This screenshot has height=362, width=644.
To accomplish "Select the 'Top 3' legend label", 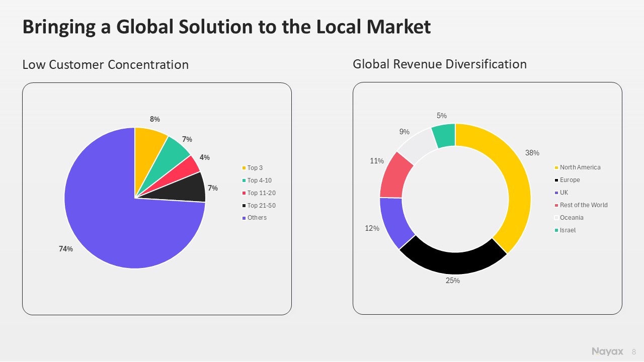I will point(255,168).
